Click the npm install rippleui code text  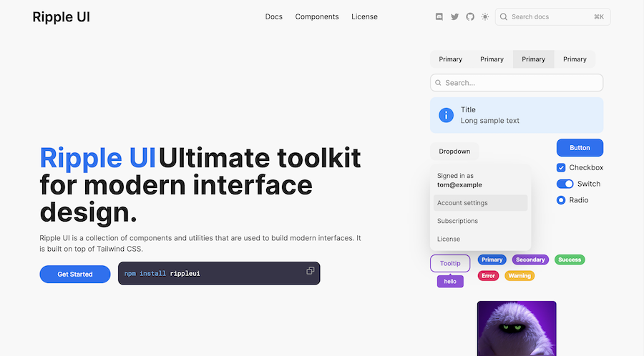162,274
